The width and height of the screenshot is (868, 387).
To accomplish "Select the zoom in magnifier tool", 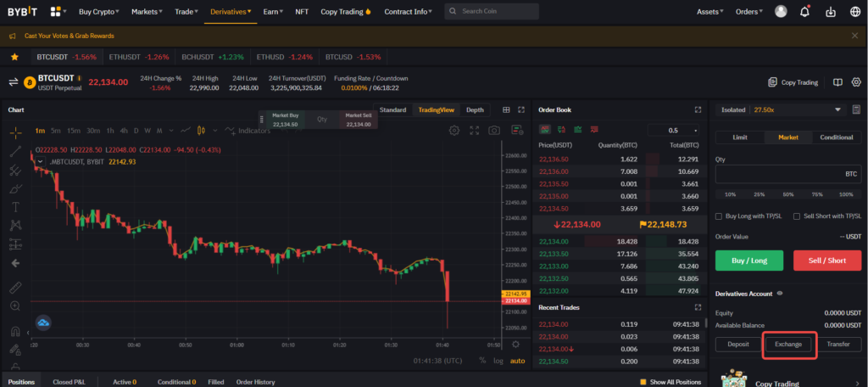I will pyautogui.click(x=15, y=306).
